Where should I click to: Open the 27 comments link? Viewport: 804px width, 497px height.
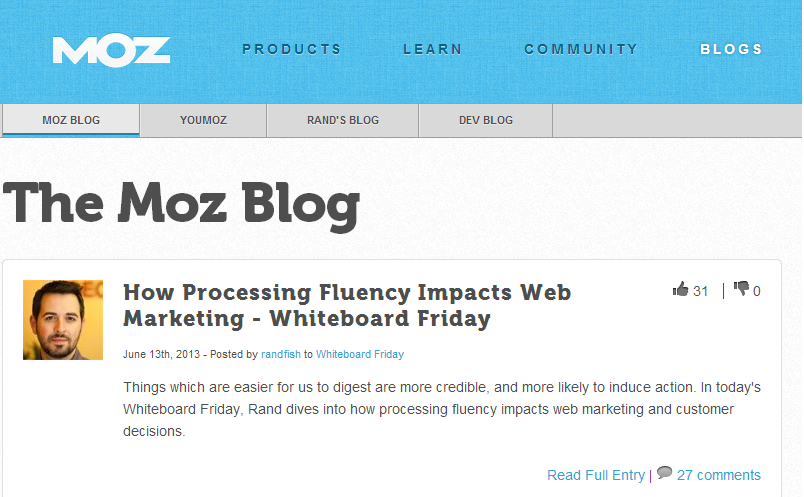pyautogui.click(x=718, y=475)
